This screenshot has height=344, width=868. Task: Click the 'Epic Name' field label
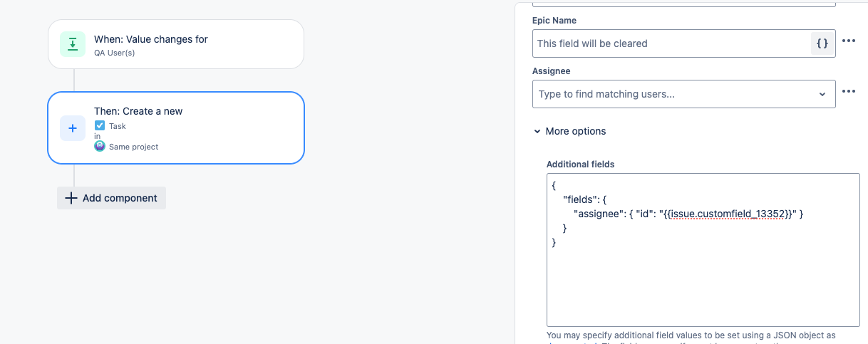(x=554, y=21)
